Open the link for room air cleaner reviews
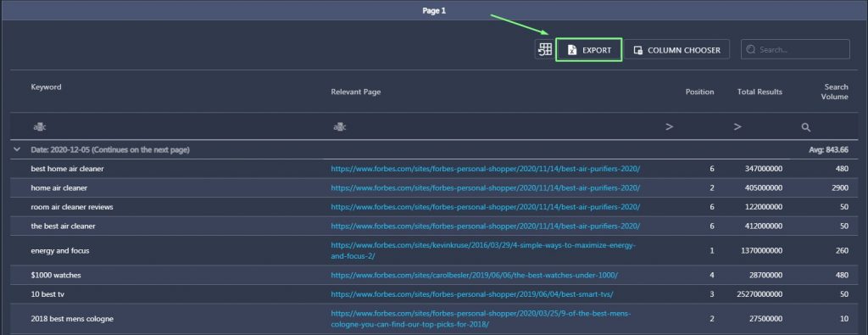 [486, 207]
